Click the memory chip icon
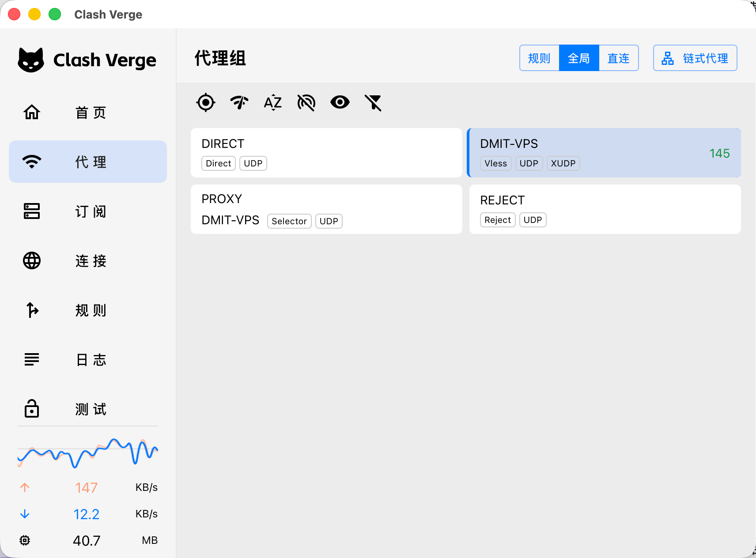The height and width of the screenshot is (558, 756). click(x=25, y=540)
